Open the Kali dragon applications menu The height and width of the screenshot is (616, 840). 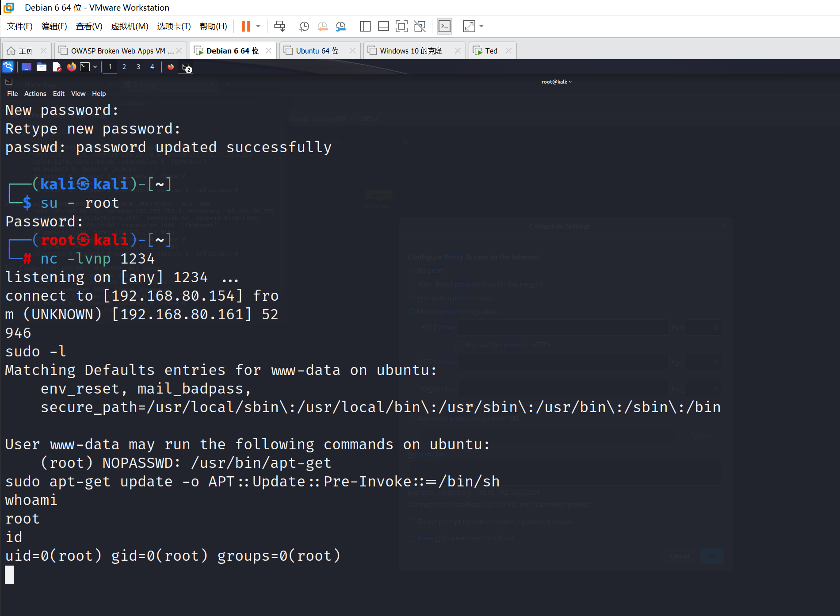[x=8, y=67]
